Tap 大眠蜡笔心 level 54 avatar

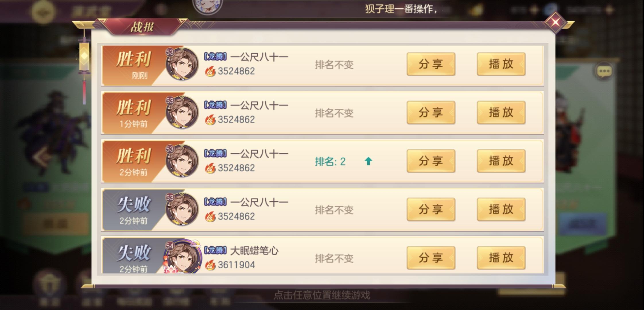pos(182,256)
